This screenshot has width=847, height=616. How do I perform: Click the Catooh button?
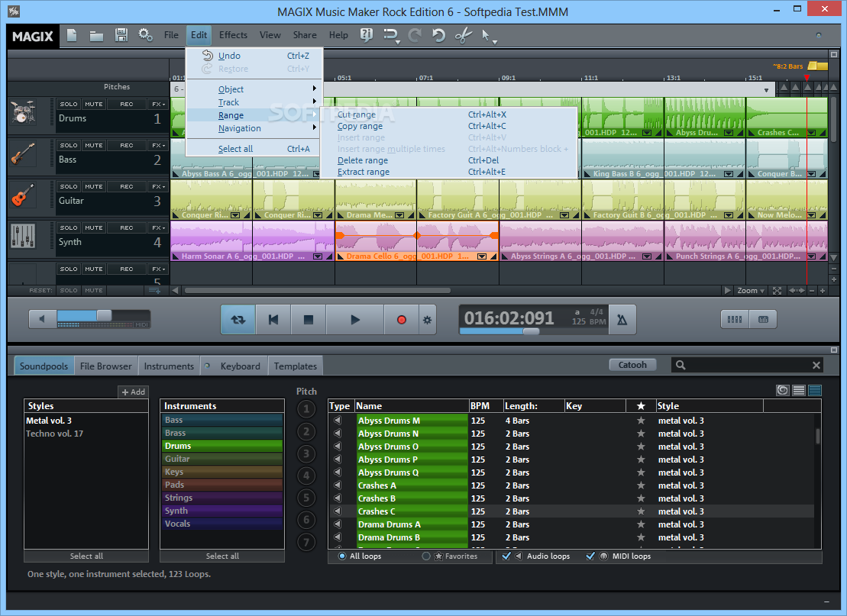pyautogui.click(x=632, y=364)
